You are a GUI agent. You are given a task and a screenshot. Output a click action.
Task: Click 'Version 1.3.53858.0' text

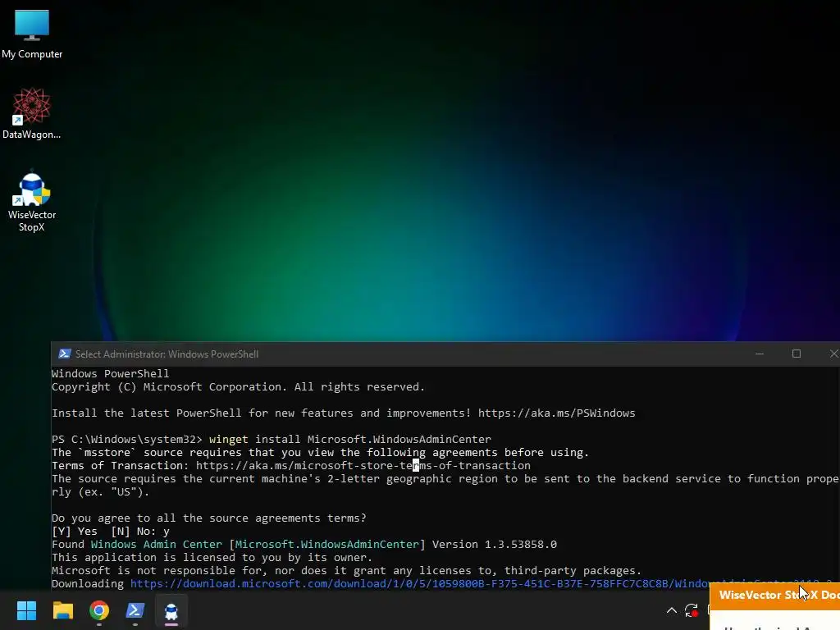[x=494, y=545]
